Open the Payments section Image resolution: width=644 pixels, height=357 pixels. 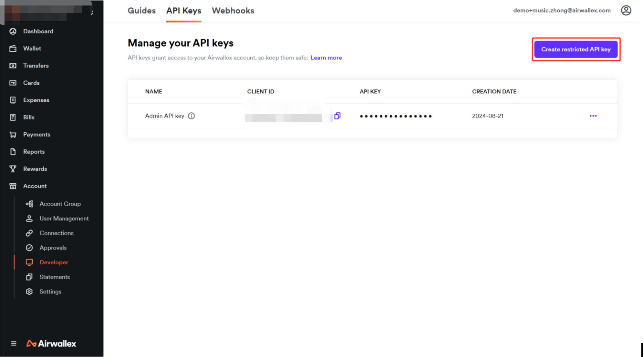coord(37,135)
